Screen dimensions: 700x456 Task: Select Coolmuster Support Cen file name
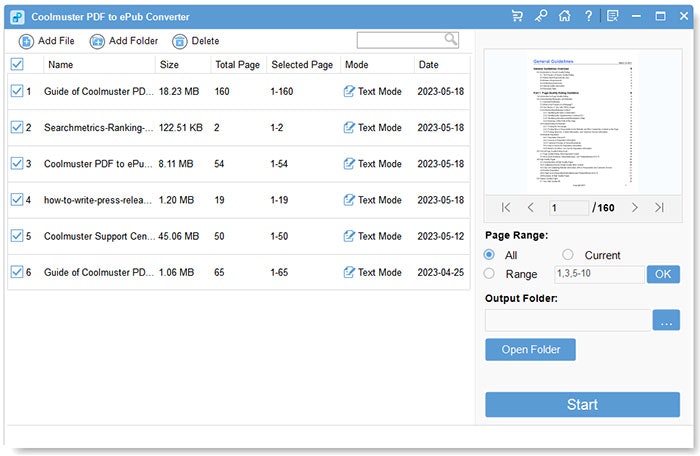click(x=100, y=236)
